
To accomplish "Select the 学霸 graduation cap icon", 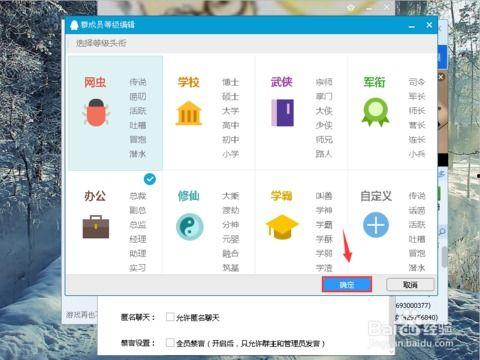I will 282,227.
